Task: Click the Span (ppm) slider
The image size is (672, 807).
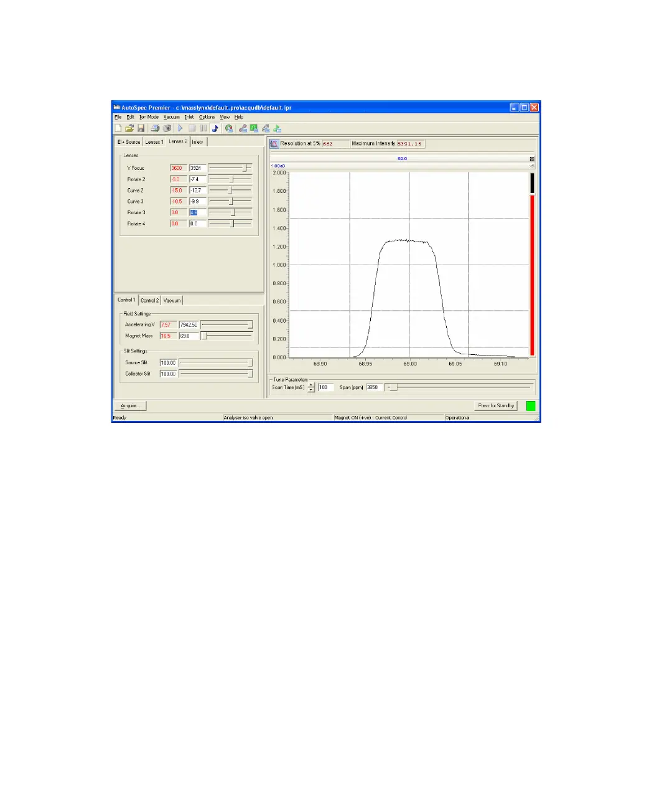Action: [x=459, y=387]
